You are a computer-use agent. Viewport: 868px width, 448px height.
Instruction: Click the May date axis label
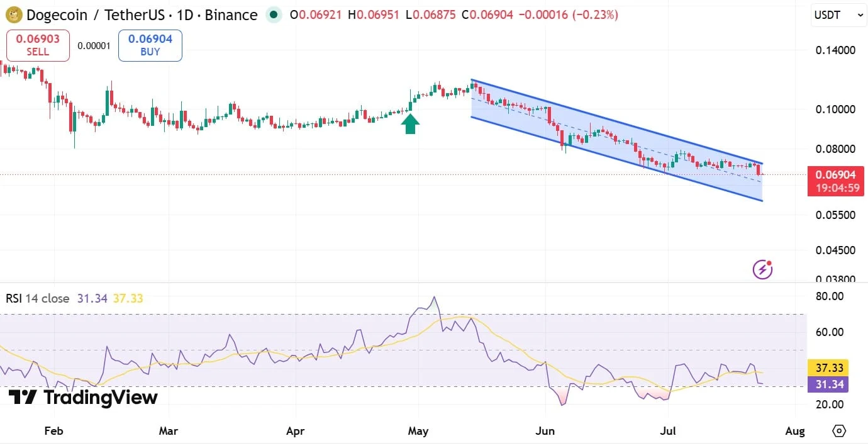pyautogui.click(x=418, y=431)
